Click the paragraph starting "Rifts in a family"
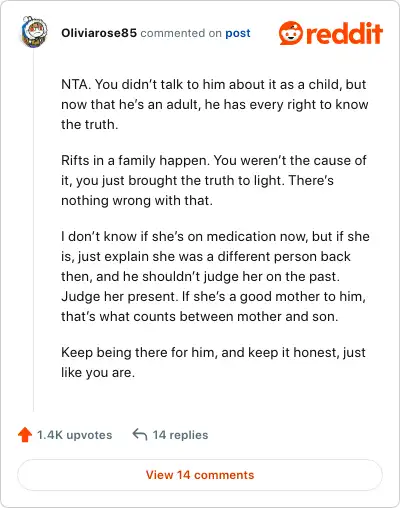 click(x=214, y=180)
